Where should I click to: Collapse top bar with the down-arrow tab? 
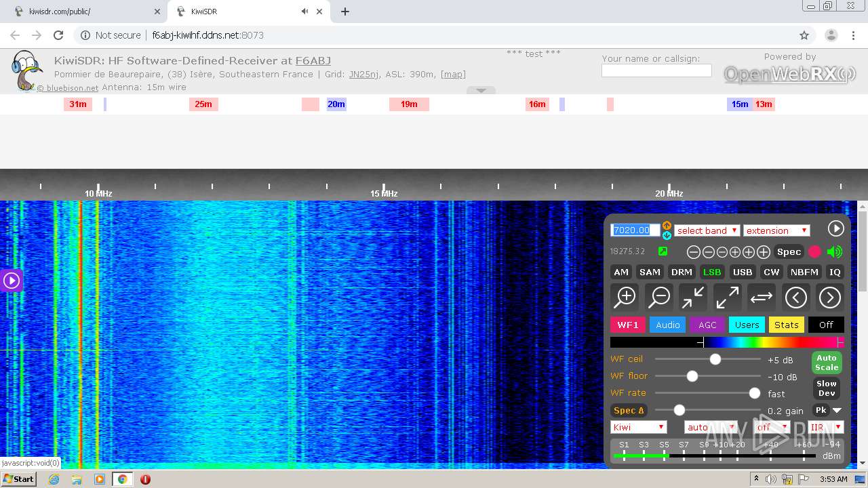click(x=481, y=90)
